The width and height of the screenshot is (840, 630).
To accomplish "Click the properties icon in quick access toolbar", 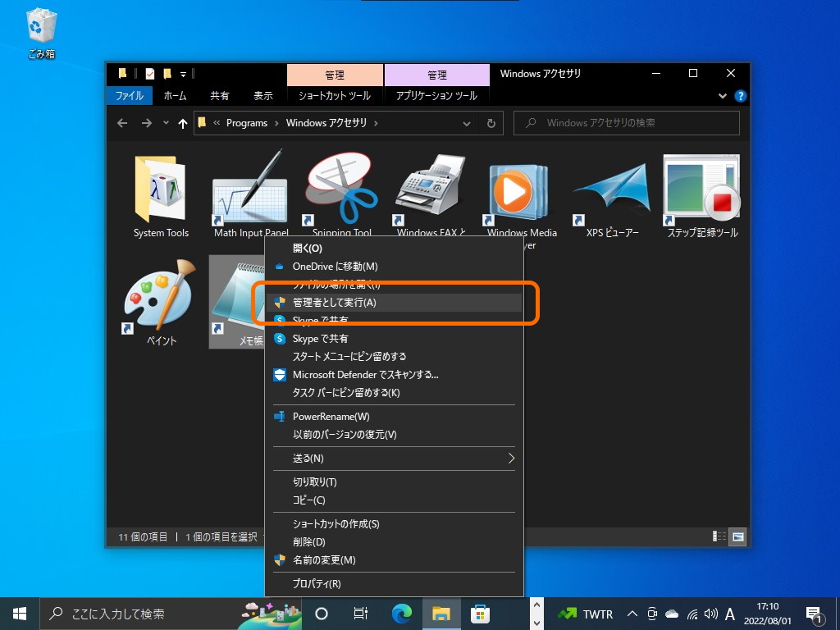I will point(150,73).
